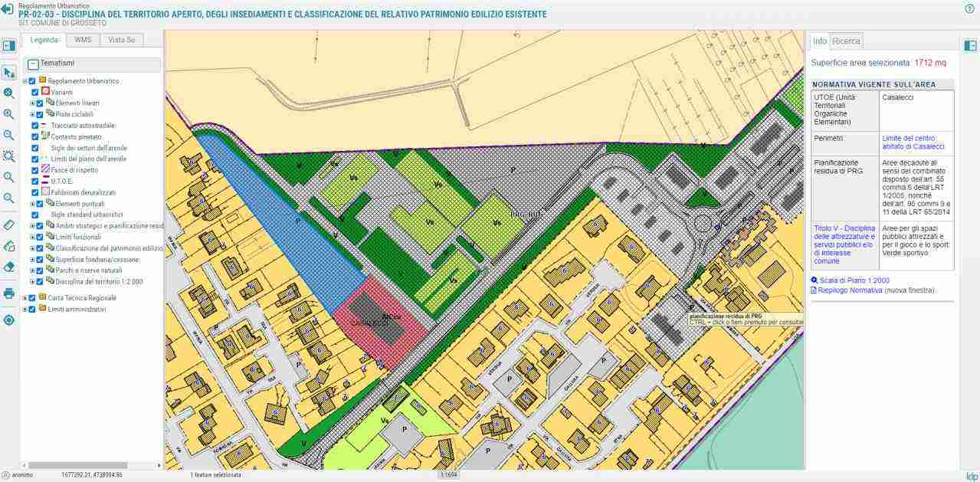The width and height of the screenshot is (980, 482).
Task: Follow the Limite del centro abitato link
Action: (913, 143)
